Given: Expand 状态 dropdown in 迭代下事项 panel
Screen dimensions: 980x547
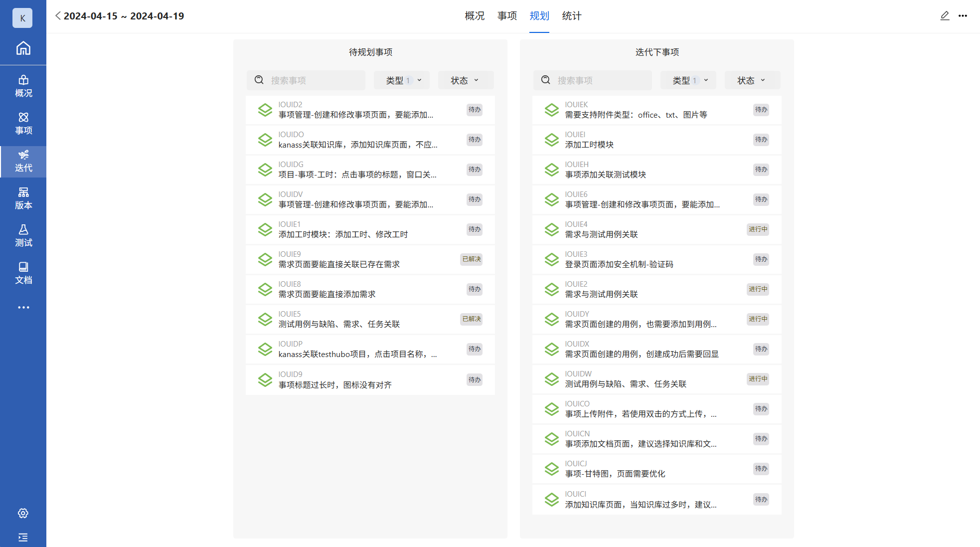Looking at the screenshot, I should tap(752, 80).
